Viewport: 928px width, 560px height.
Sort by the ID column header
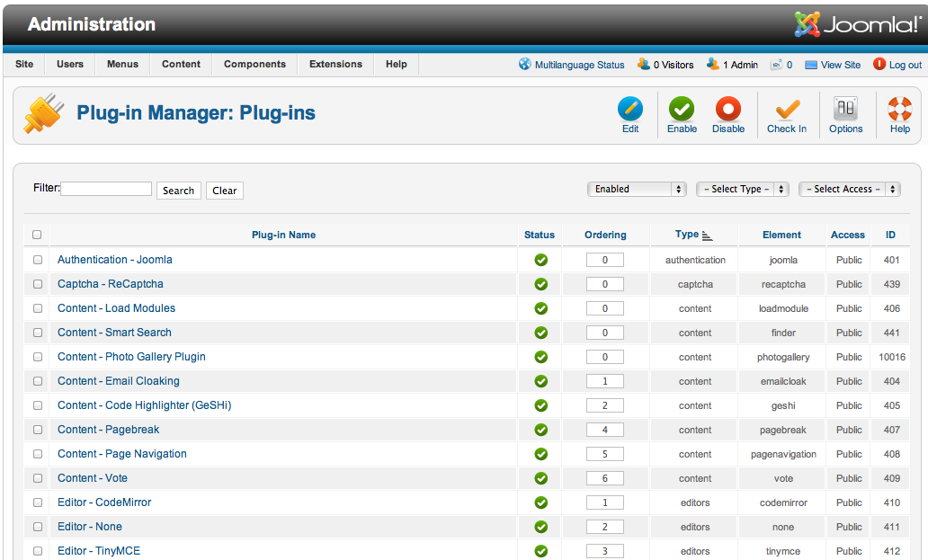(891, 235)
